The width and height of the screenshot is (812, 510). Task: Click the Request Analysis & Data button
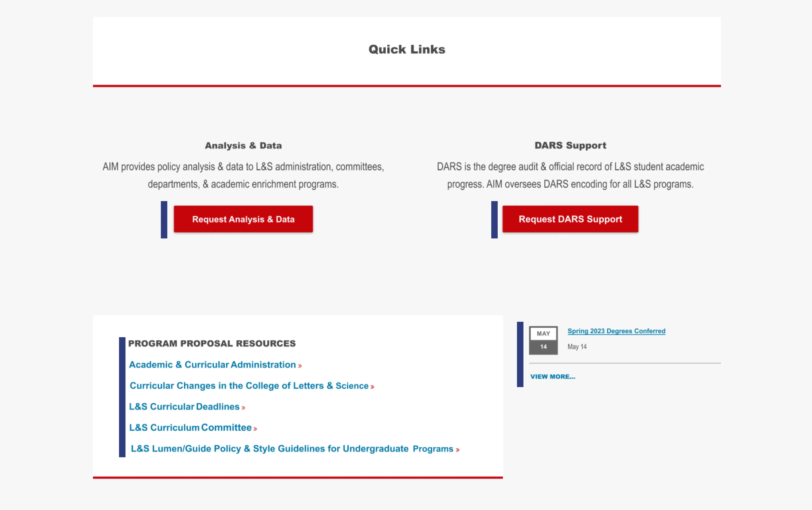tap(243, 219)
